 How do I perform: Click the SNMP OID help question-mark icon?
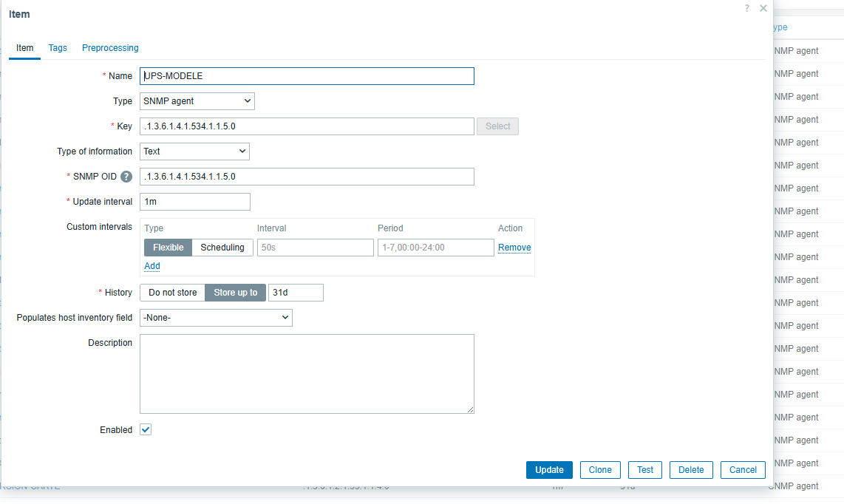(126, 177)
